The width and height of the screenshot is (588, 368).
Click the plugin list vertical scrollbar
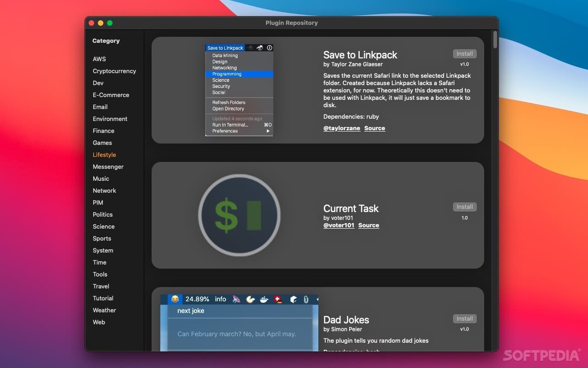495,40
